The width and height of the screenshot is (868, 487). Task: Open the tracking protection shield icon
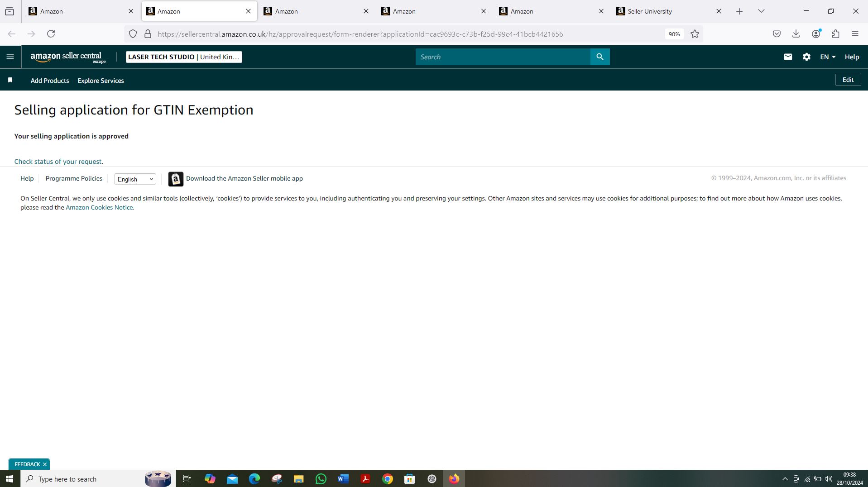[x=133, y=34]
